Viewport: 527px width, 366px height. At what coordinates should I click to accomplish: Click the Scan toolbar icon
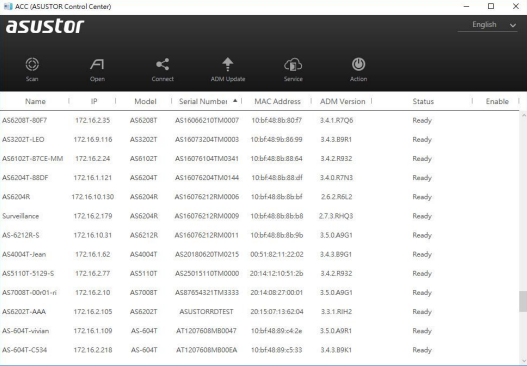click(32, 64)
